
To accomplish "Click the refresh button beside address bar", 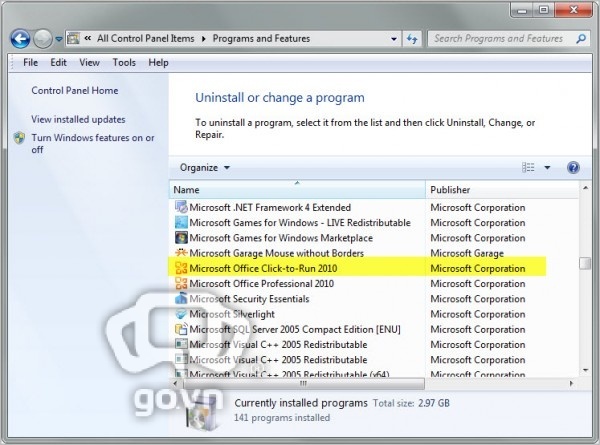I will [412, 39].
